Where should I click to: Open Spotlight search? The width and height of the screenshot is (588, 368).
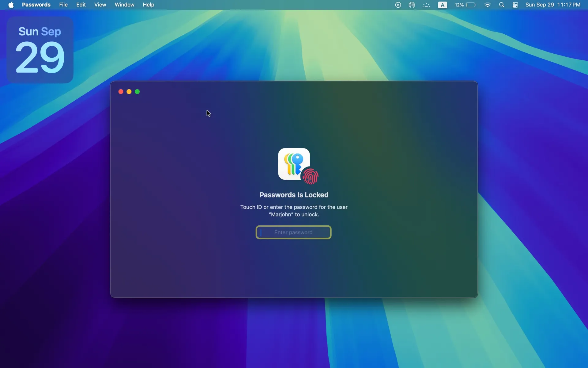(x=502, y=5)
